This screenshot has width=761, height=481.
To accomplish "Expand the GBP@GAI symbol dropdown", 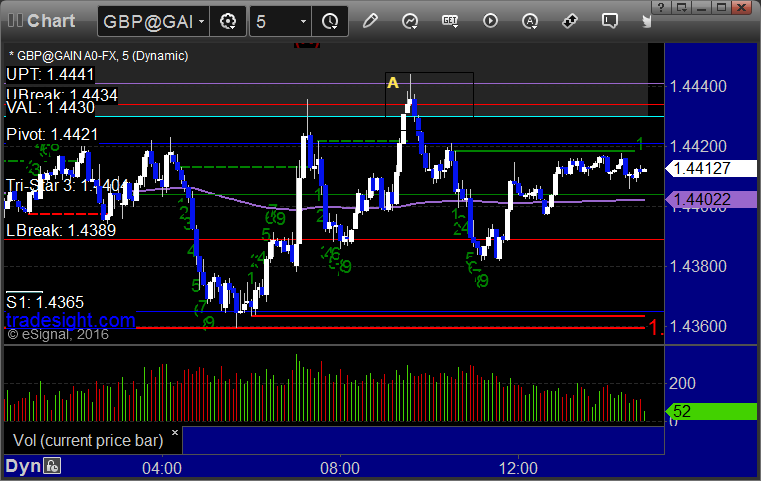I will pos(201,22).
